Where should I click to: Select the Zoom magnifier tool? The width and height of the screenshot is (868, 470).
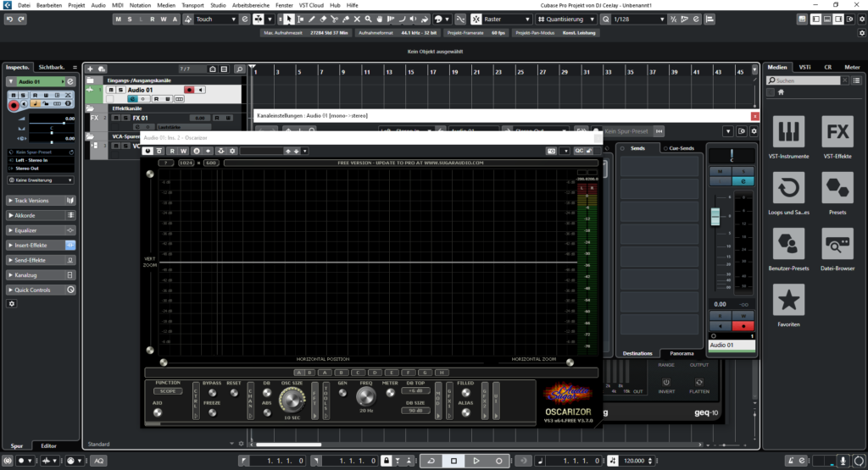368,19
